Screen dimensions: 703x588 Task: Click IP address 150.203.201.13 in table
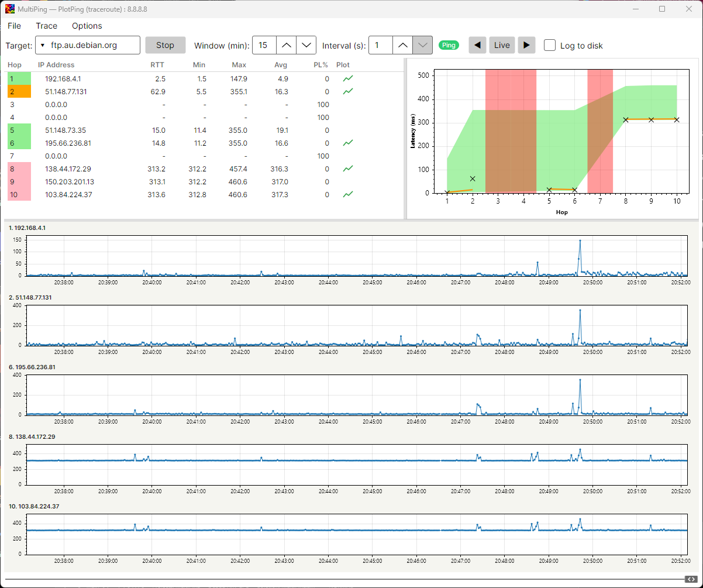pyautogui.click(x=70, y=181)
